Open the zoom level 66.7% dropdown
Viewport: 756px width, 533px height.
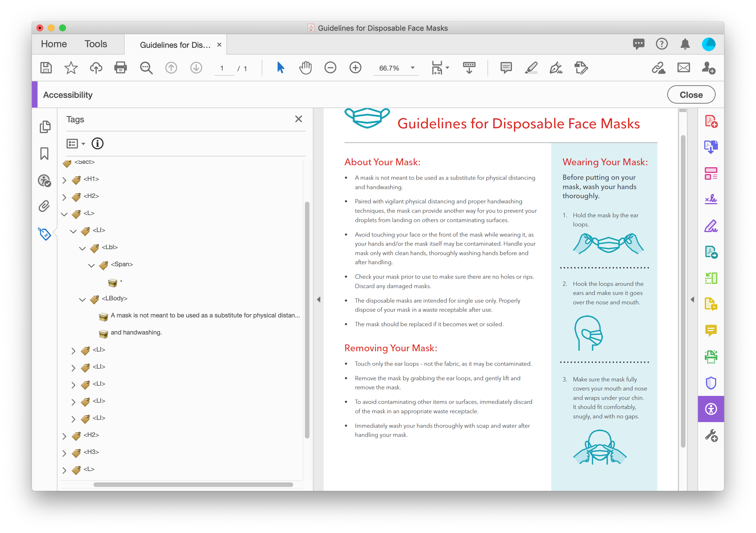coord(412,68)
